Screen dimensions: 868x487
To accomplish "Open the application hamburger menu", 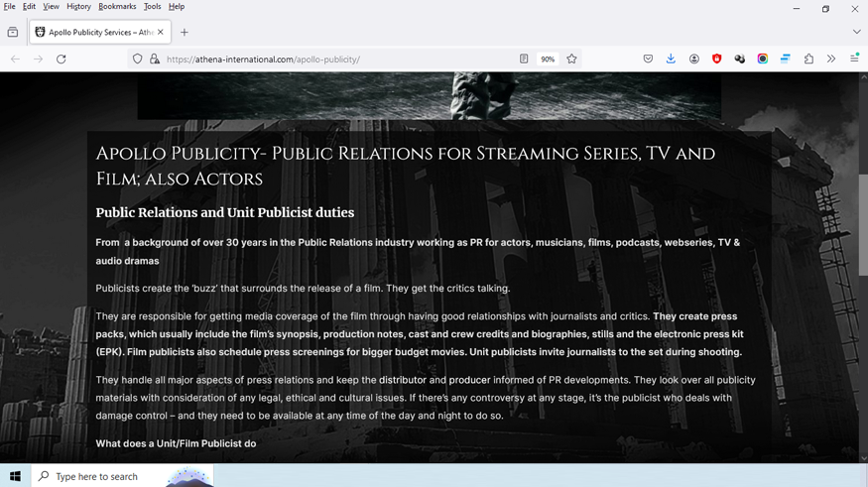I will coord(855,60).
